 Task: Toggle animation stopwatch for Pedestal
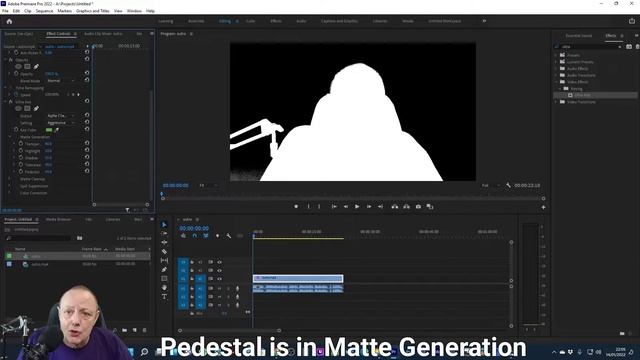point(21,171)
